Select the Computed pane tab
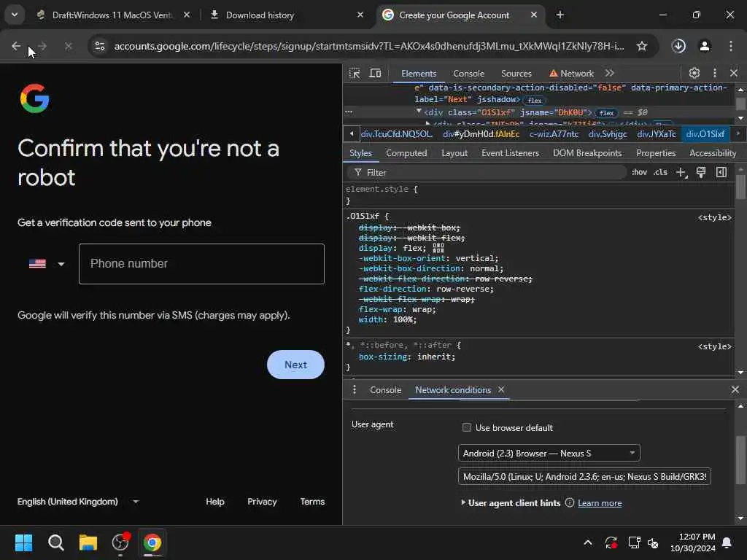The width and height of the screenshot is (747, 560). click(406, 153)
